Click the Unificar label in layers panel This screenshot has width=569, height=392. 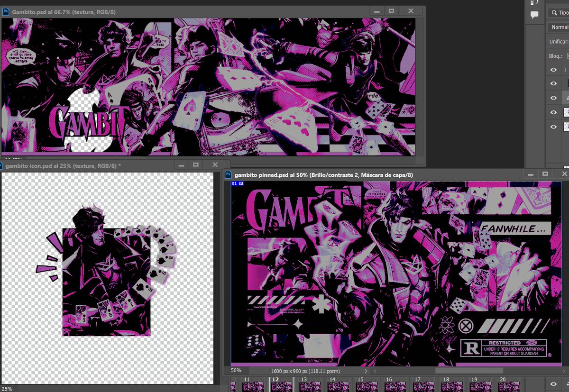(559, 42)
